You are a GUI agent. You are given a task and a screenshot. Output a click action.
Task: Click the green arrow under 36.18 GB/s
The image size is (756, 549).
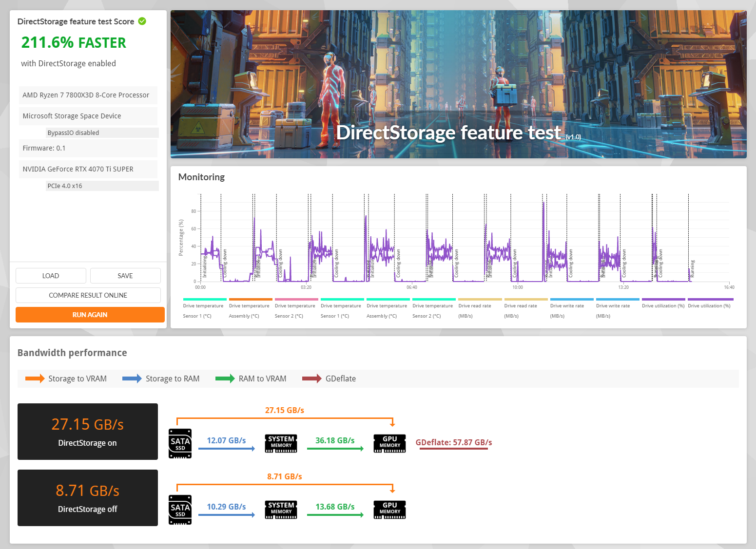(335, 449)
